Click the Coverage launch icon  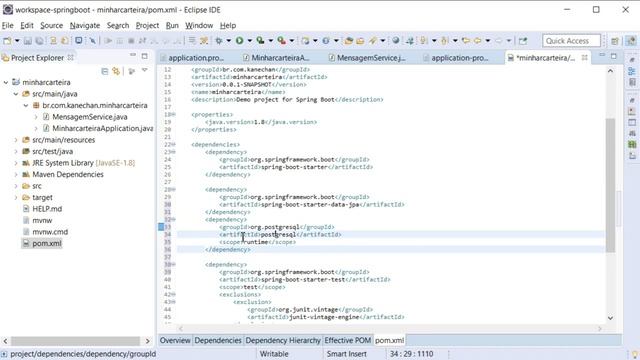(260, 41)
